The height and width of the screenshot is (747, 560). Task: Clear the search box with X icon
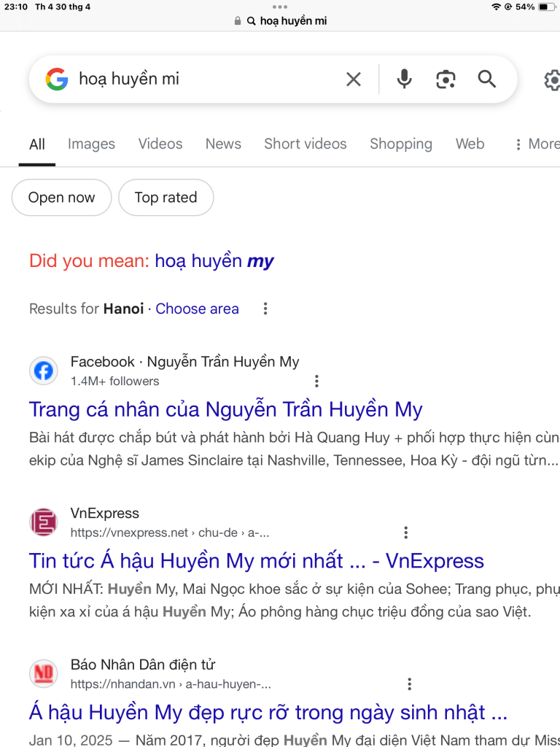354,79
